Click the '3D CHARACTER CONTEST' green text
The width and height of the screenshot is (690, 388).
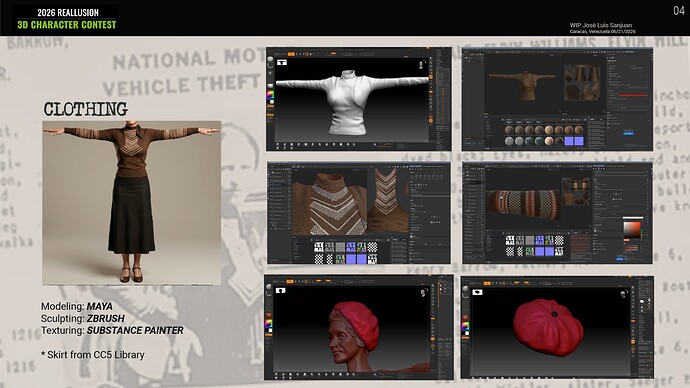point(67,25)
